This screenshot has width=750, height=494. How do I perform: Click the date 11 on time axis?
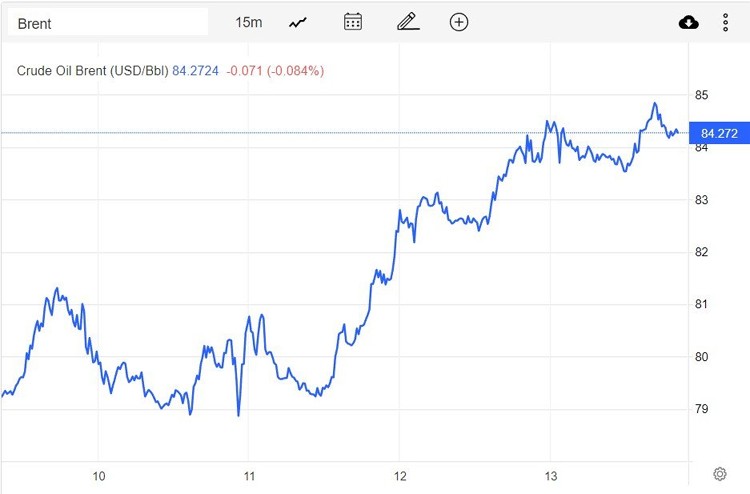click(x=249, y=474)
